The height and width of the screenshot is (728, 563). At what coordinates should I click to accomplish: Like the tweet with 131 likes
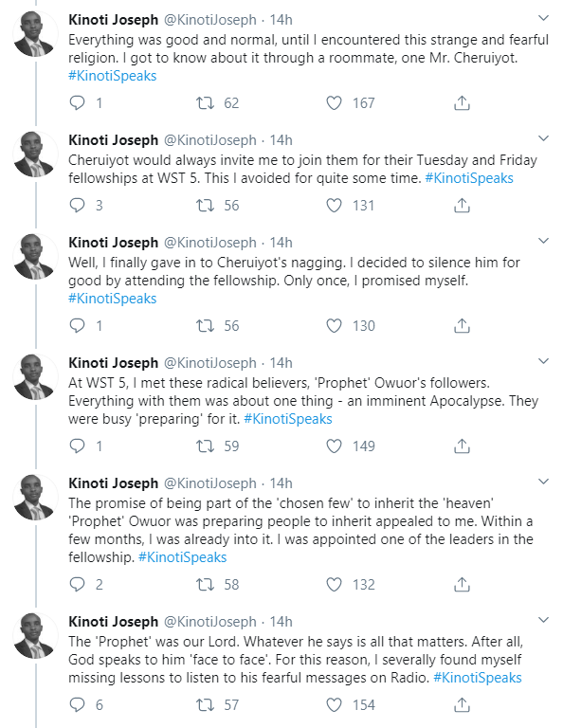pos(334,205)
